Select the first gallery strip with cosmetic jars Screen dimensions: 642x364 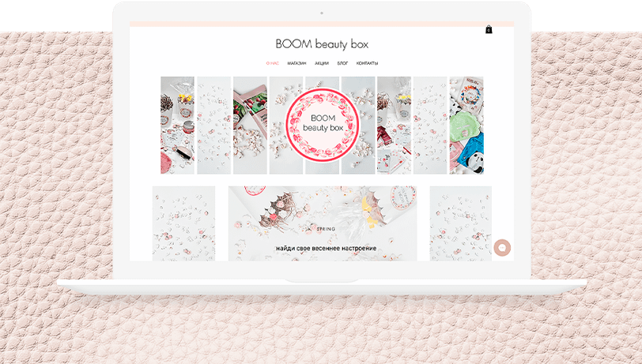[177, 126]
